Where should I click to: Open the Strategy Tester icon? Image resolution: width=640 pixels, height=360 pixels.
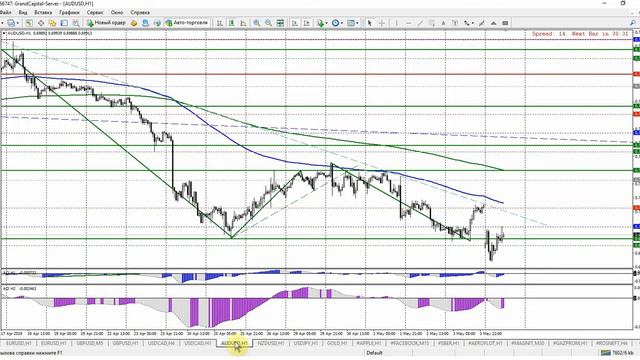pyautogui.click(x=76, y=23)
